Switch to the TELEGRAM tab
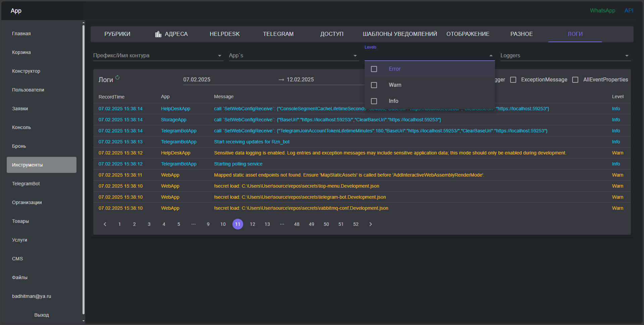Screen dimensions: 644x325 tap(278, 34)
